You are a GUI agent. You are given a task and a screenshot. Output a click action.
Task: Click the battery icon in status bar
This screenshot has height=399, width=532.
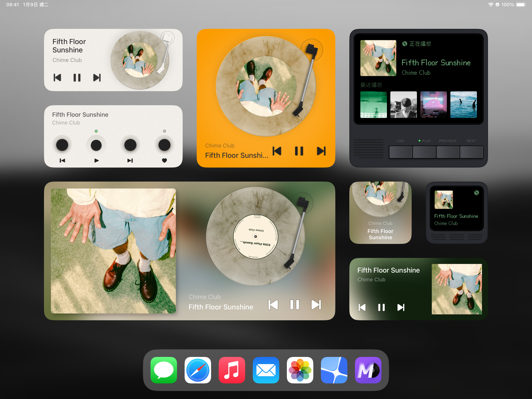click(521, 4)
